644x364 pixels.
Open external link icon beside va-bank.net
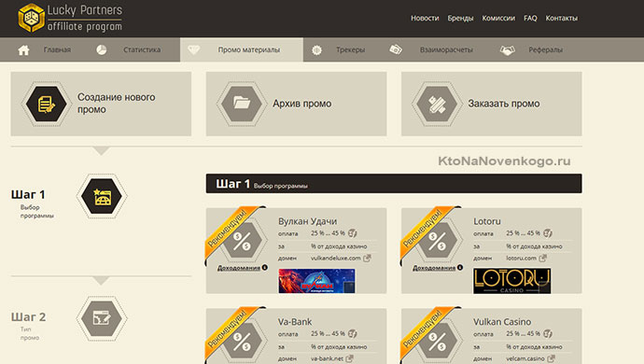349,358
